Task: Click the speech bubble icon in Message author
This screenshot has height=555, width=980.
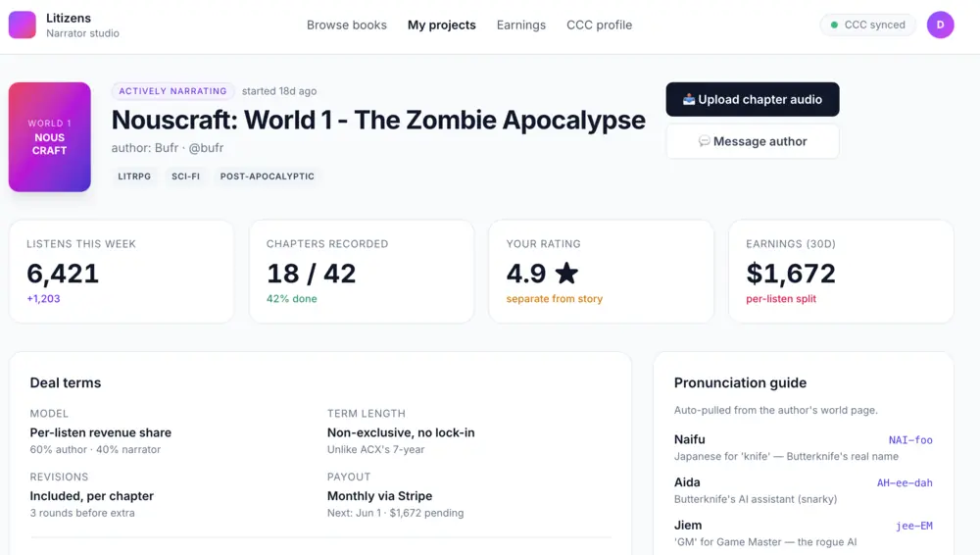Action: pos(705,141)
